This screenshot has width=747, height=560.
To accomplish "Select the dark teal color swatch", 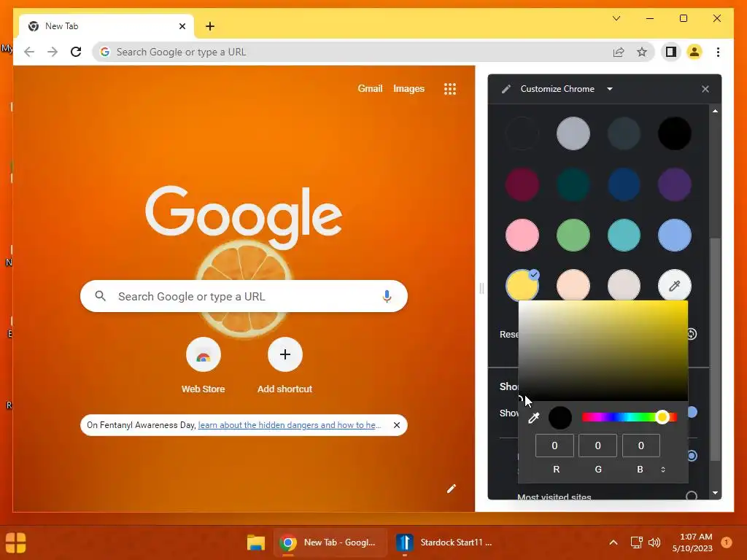I will (x=573, y=184).
